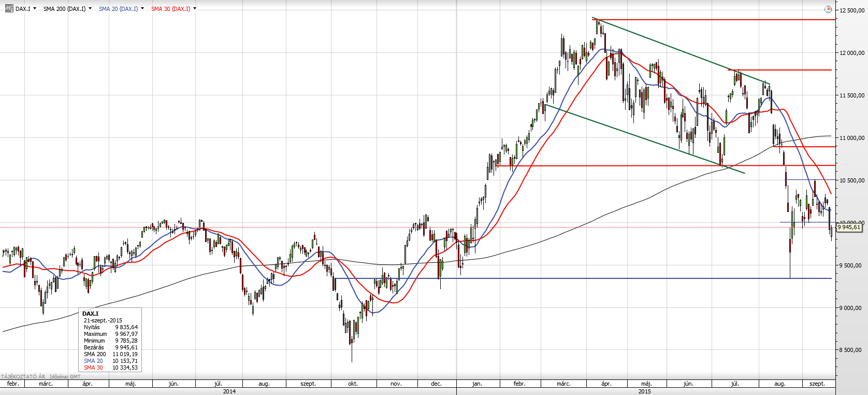Expand the red SMA 30 (DAX.I) menu
Viewport: 868px width, 395px height.
195,8
